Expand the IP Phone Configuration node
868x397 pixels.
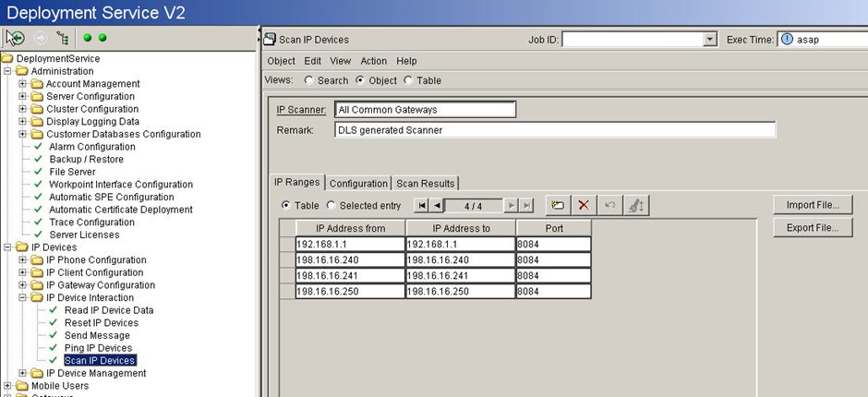(23, 259)
